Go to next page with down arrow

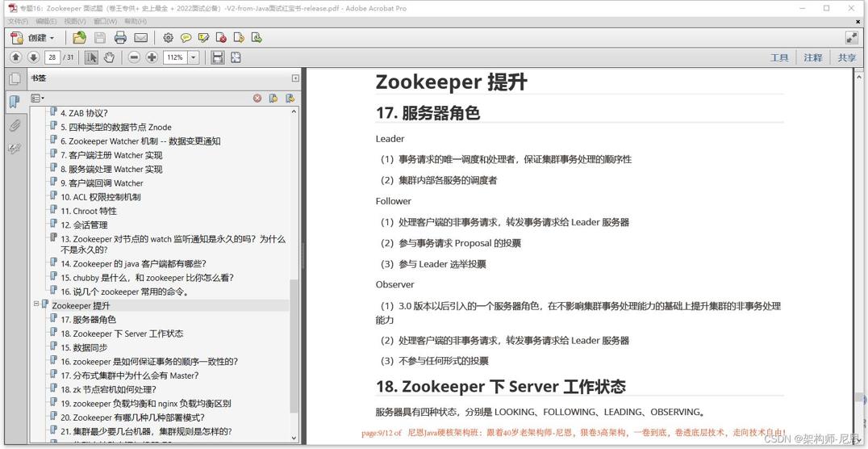[33, 57]
